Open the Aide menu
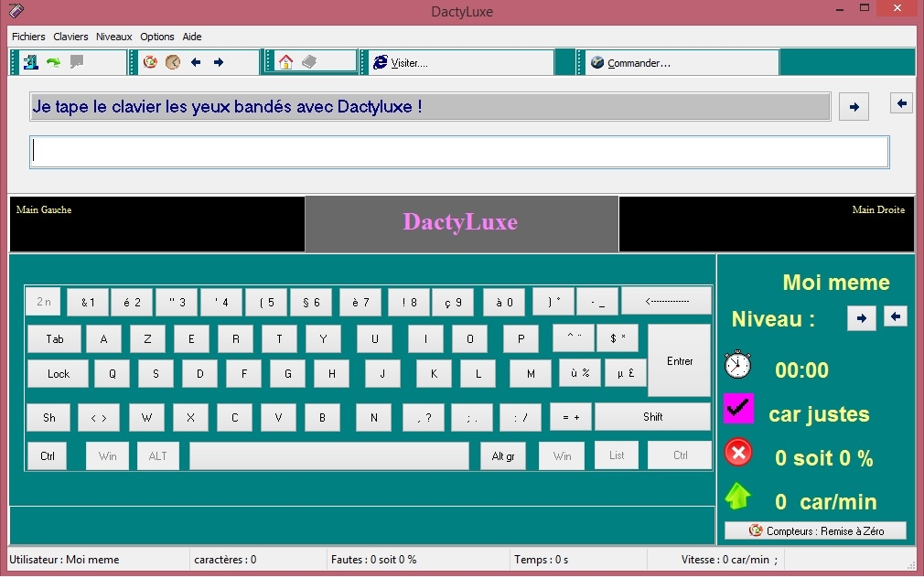 (x=192, y=37)
